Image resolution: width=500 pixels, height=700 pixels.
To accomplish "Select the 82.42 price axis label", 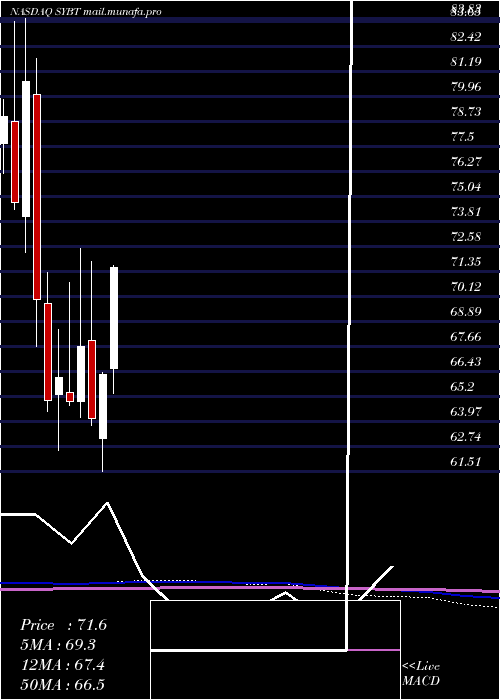I will click(466, 37).
